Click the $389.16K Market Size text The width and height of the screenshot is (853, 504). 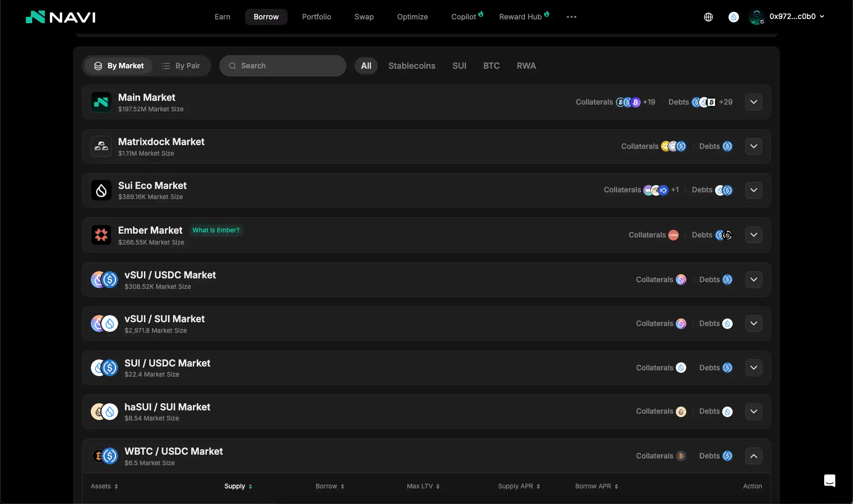tap(151, 197)
